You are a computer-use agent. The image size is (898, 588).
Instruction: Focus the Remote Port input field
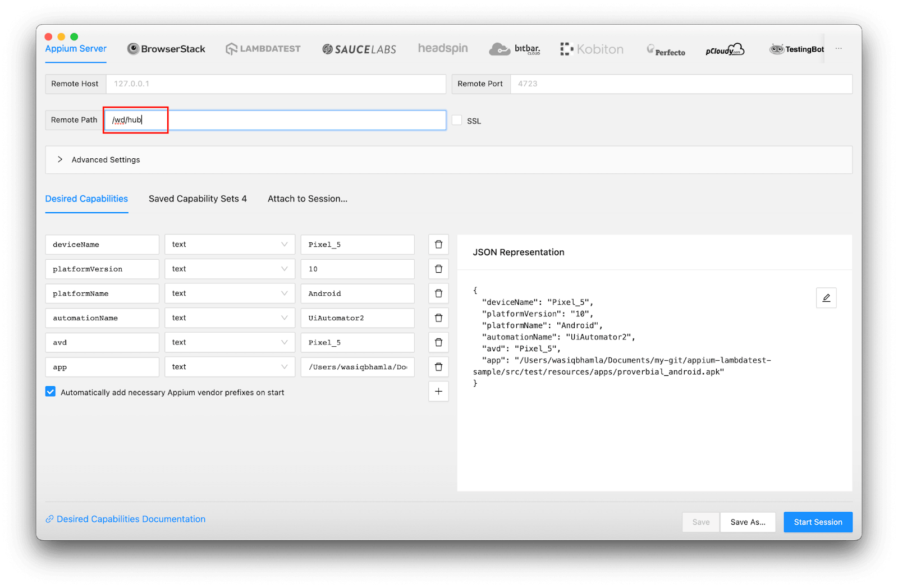click(x=681, y=84)
